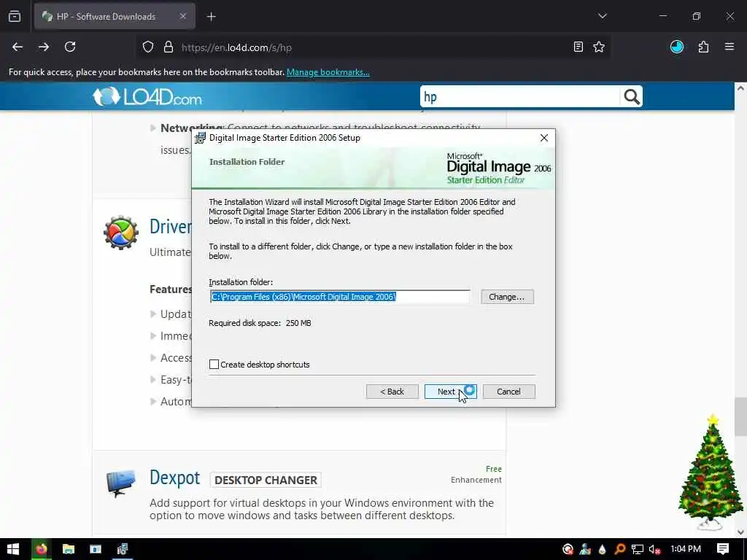Viewport: 747px width, 560px height.
Task: Click the scrollbar down arrow
Action: [740, 532]
